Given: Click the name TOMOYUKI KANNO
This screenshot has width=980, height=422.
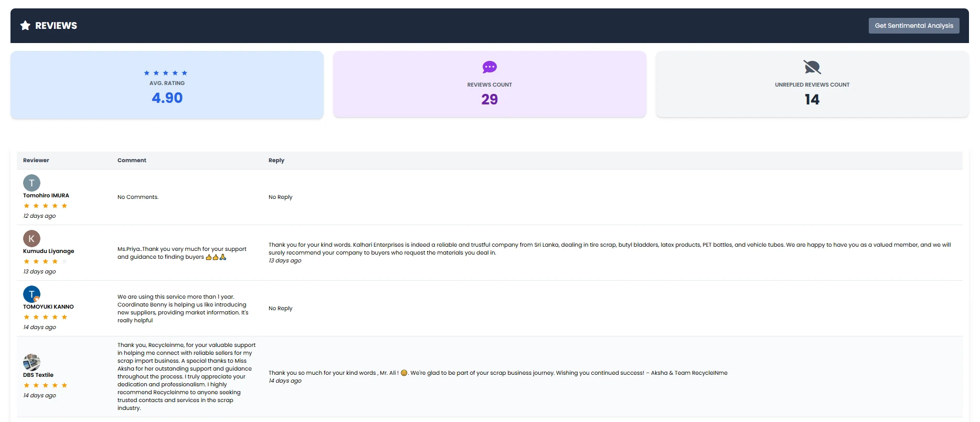Looking at the screenshot, I should point(48,307).
